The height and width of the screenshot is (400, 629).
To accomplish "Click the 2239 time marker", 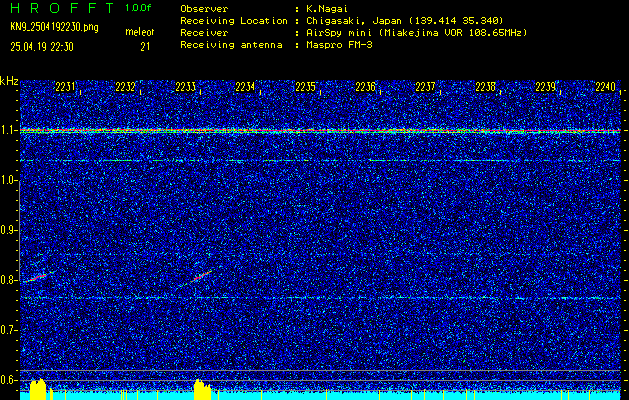I will (546, 87).
